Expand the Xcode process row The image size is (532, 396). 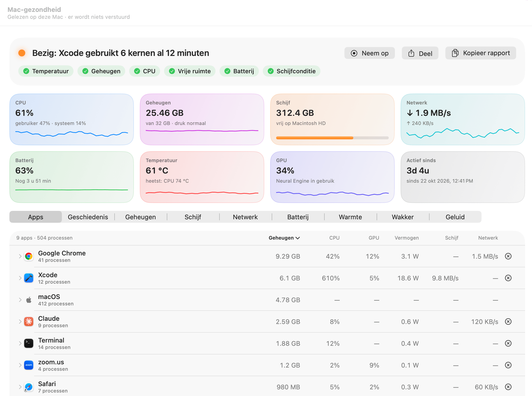tap(20, 278)
